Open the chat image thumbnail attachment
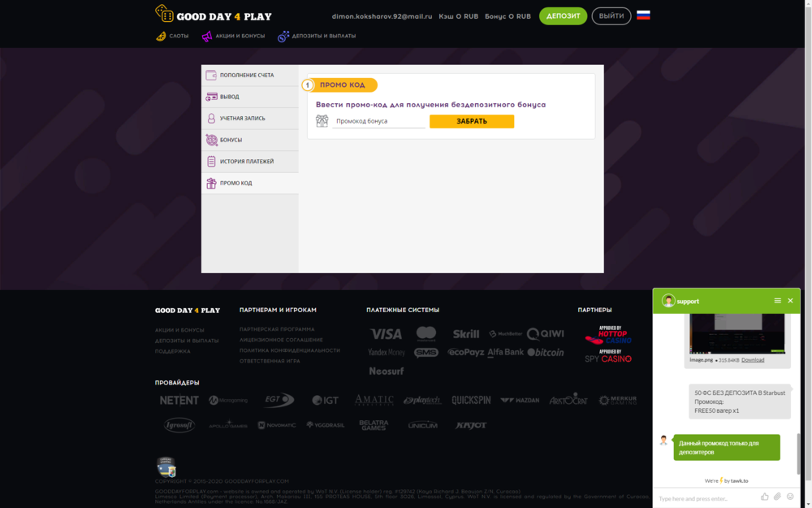The image size is (812, 508). coord(737,334)
